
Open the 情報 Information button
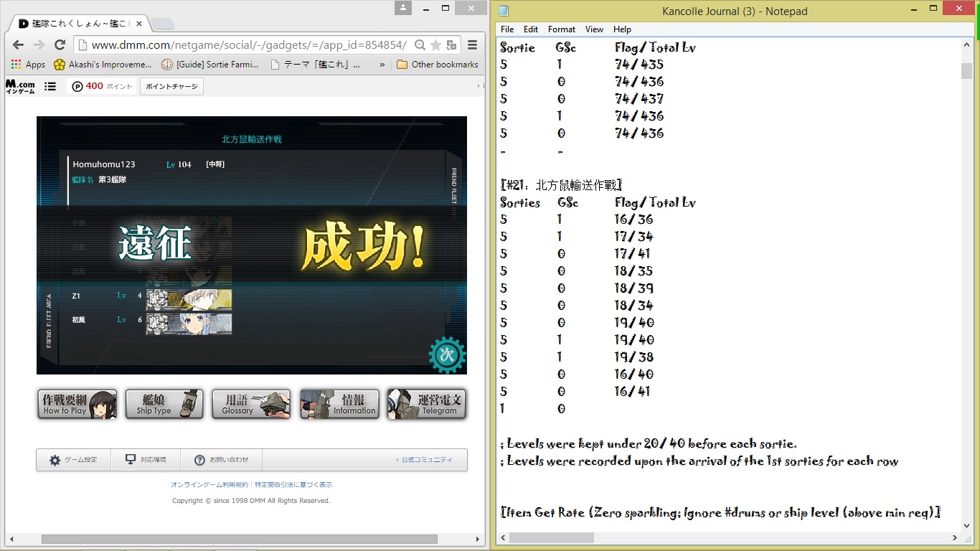pyautogui.click(x=339, y=404)
